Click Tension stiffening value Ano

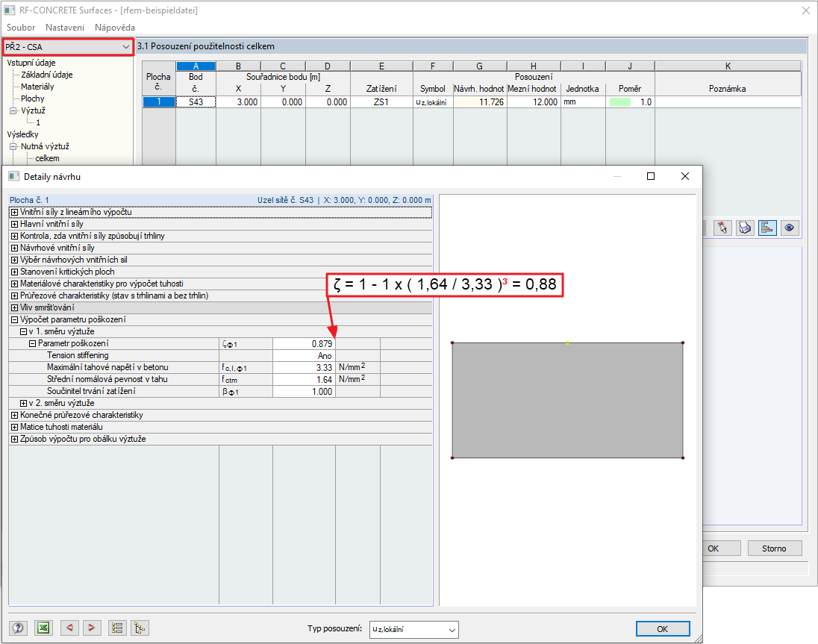click(304, 356)
